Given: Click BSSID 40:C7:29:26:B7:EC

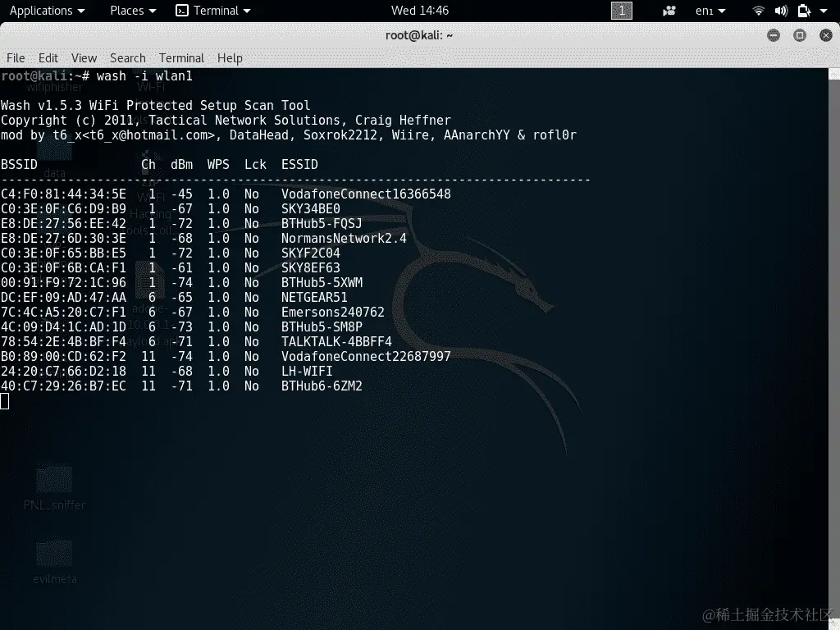Looking at the screenshot, I should coord(64,386).
